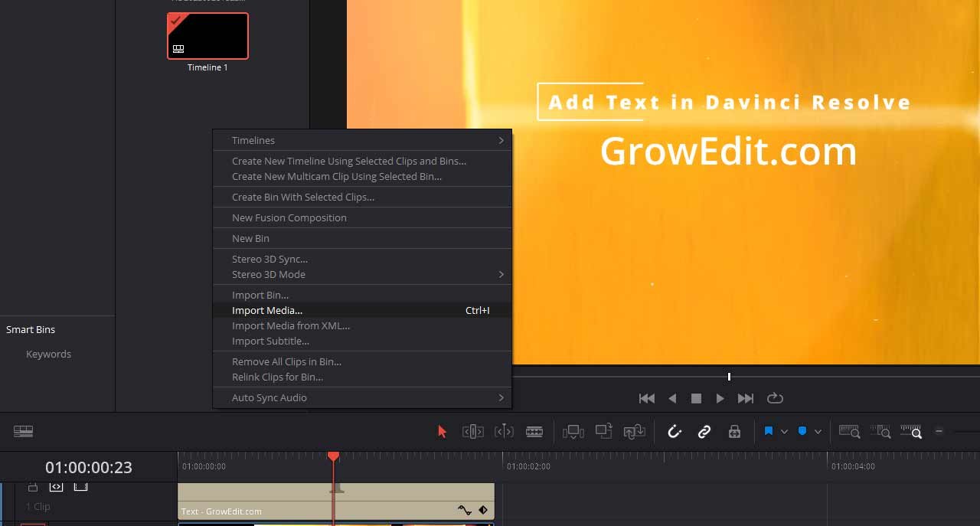Expand Stereo 3D Mode submenu

pos(362,274)
